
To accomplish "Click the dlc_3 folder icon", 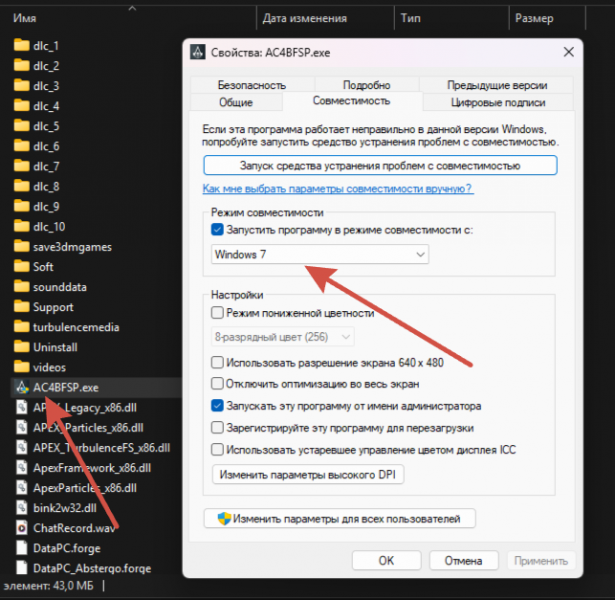I will 22,85.
